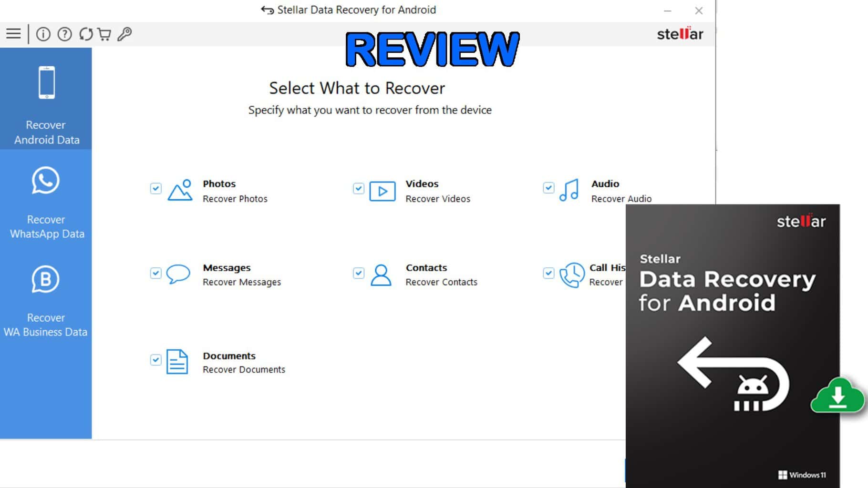This screenshot has height=488, width=868.
Task: Switch to Recover Android Data tab
Action: click(46, 99)
